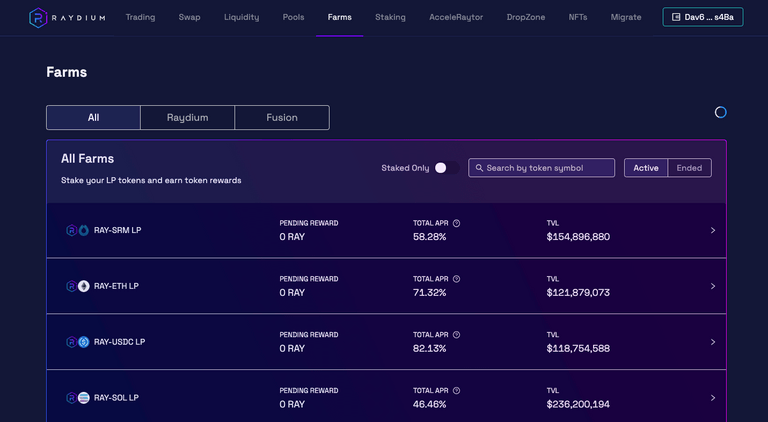Toggle the Staked Only switch
768x422 pixels.
pyautogui.click(x=446, y=168)
